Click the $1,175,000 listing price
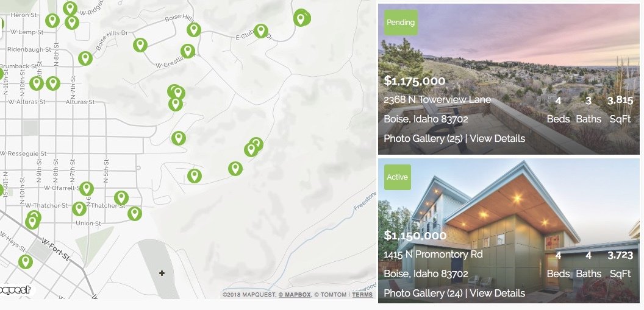The height and width of the screenshot is (310, 644). (415, 81)
